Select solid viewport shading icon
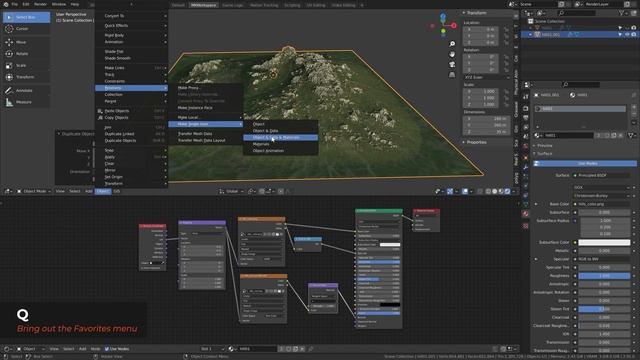 pos(495,191)
